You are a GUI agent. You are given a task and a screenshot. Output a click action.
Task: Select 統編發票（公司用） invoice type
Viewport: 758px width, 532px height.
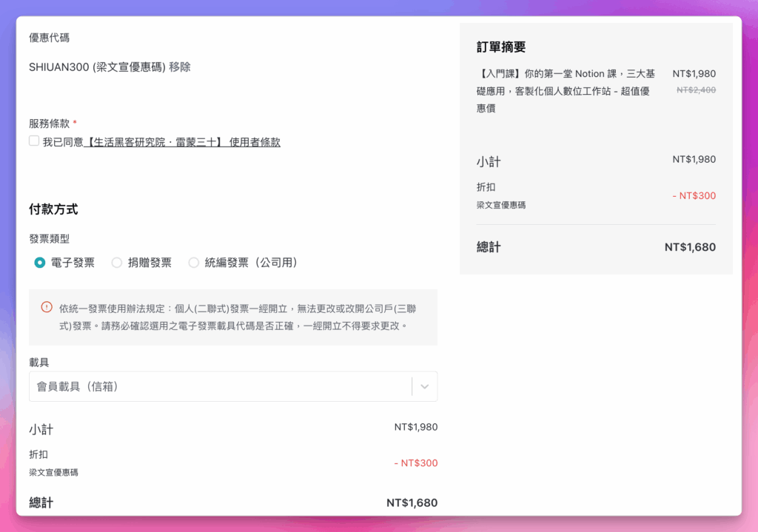[194, 263]
